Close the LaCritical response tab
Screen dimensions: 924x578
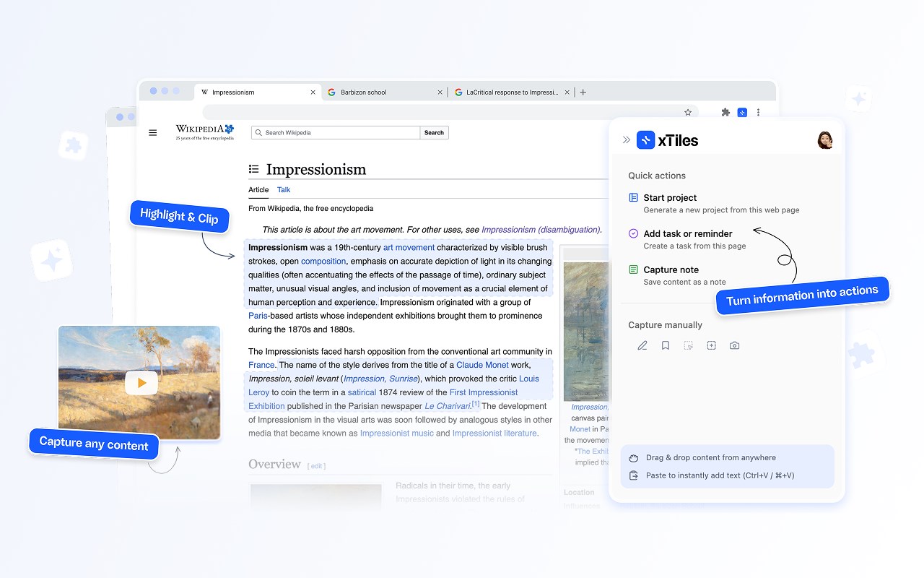point(567,92)
